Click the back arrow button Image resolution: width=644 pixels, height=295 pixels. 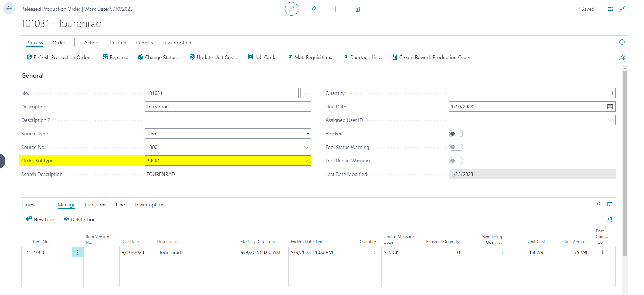(9, 9)
